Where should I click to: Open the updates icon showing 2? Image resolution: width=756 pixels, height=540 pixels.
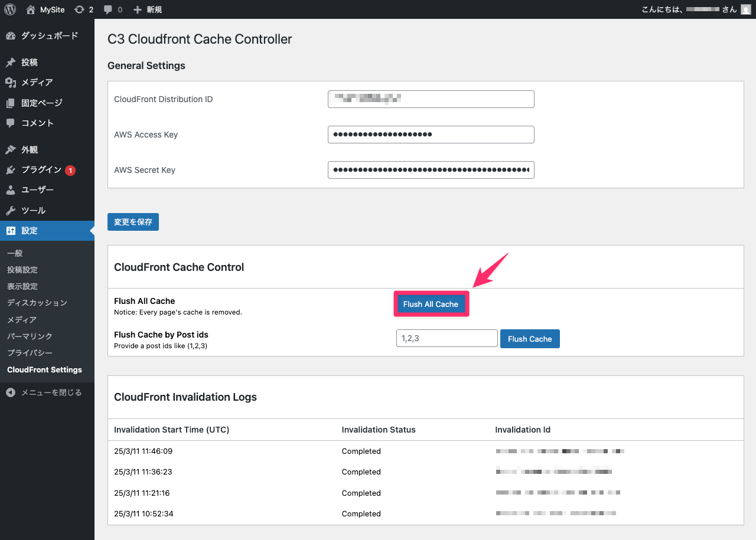point(79,9)
